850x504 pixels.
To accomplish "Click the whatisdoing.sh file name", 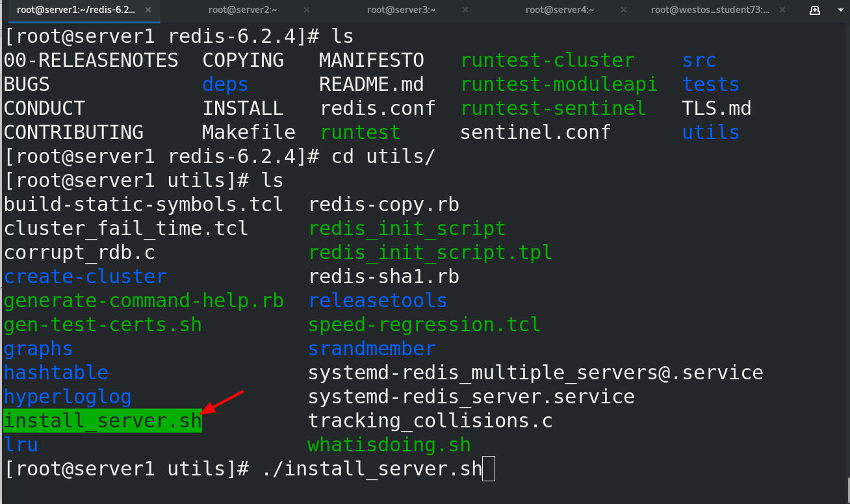I will pyautogui.click(x=390, y=445).
